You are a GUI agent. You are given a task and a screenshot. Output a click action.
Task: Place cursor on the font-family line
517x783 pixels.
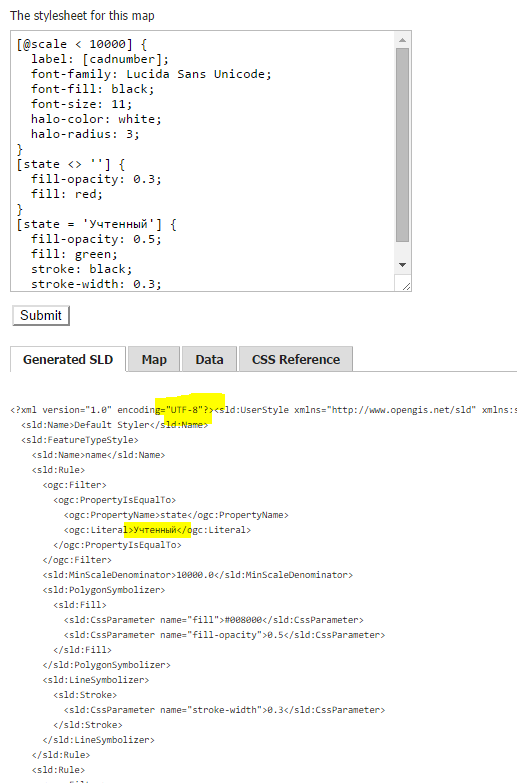[151, 74]
